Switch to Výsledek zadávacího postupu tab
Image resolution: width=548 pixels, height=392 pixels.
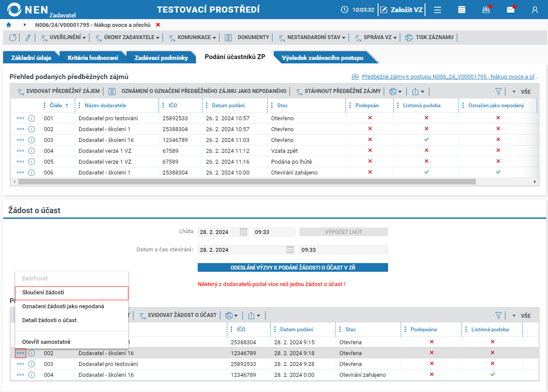[x=322, y=57]
